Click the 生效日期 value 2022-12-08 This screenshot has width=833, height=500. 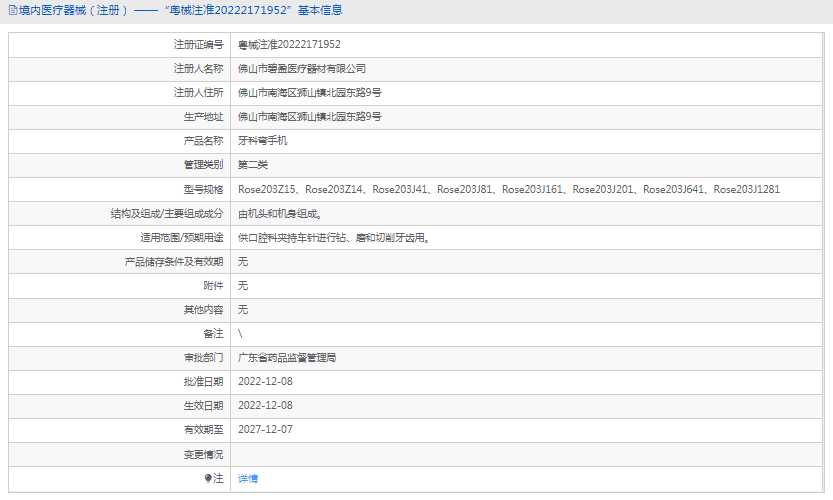click(x=265, y=405)
